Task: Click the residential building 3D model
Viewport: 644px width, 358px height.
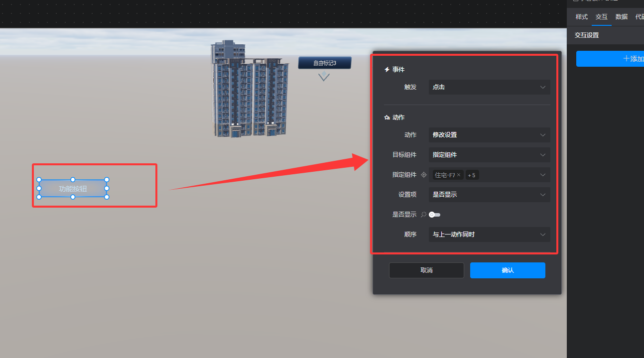Action: 250,90
